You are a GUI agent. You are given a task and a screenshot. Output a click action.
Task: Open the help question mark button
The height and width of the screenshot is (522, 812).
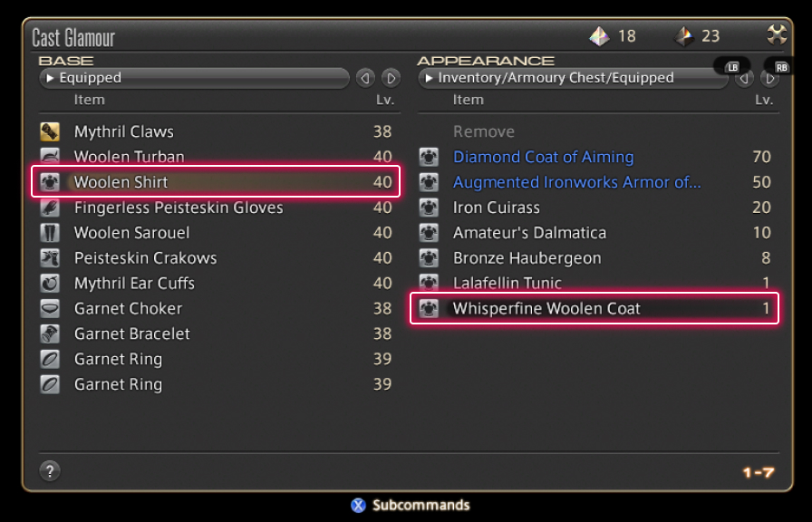50,470
